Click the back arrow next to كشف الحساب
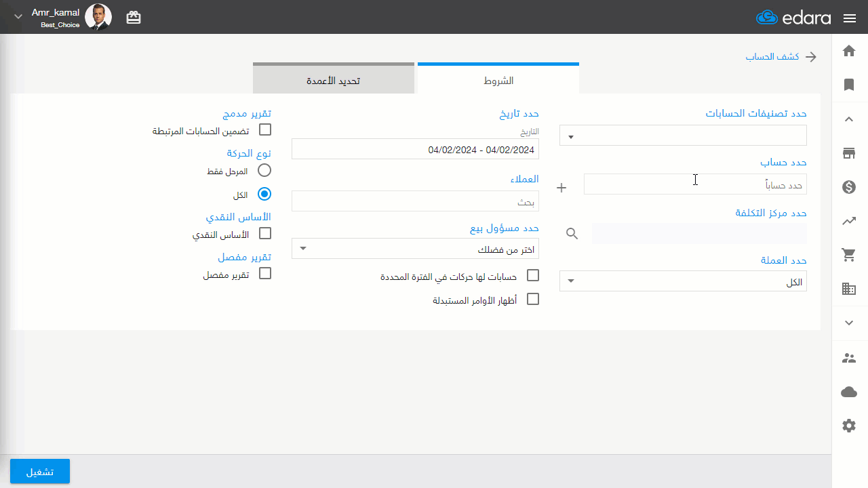This screenshot has width=868, height=488. tap(811, 57)
